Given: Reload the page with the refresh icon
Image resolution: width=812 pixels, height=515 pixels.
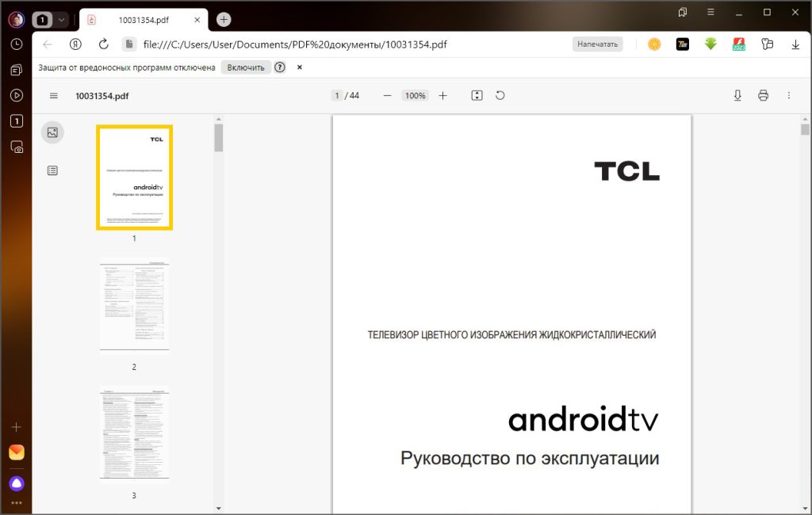Looking at the screenshot, I should click(104, 44).
